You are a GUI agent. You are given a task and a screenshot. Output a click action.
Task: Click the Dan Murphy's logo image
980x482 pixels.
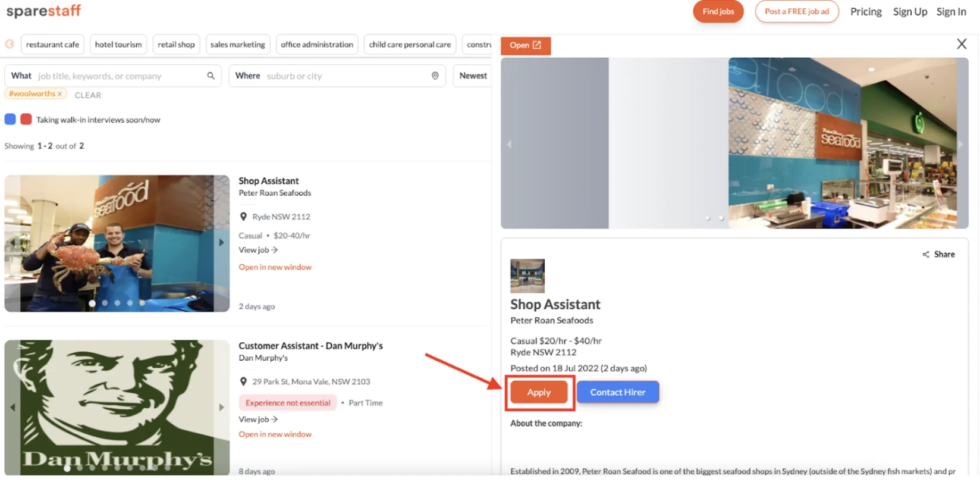tap(117, 408)
